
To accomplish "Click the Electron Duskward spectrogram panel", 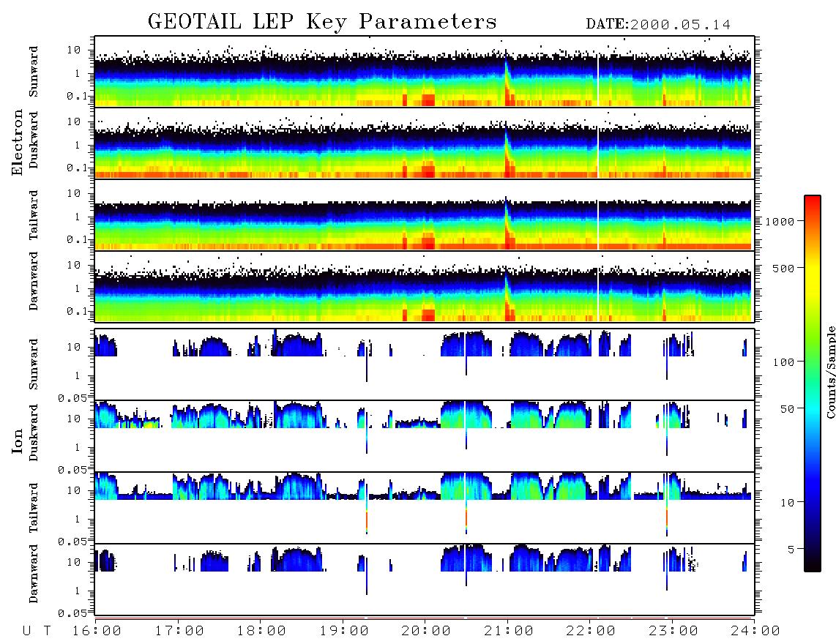I will coord(425,143).
